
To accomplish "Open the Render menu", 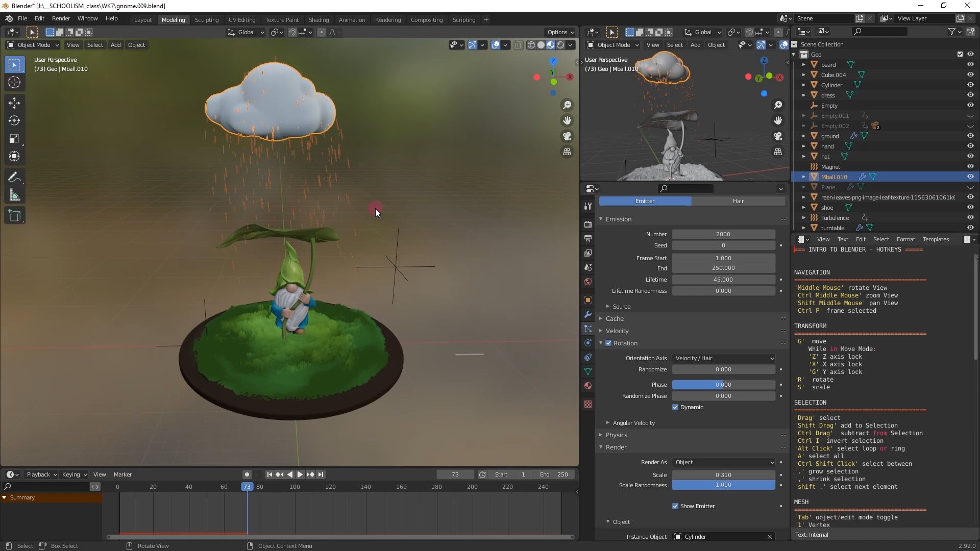I will (x=61, y=18).
